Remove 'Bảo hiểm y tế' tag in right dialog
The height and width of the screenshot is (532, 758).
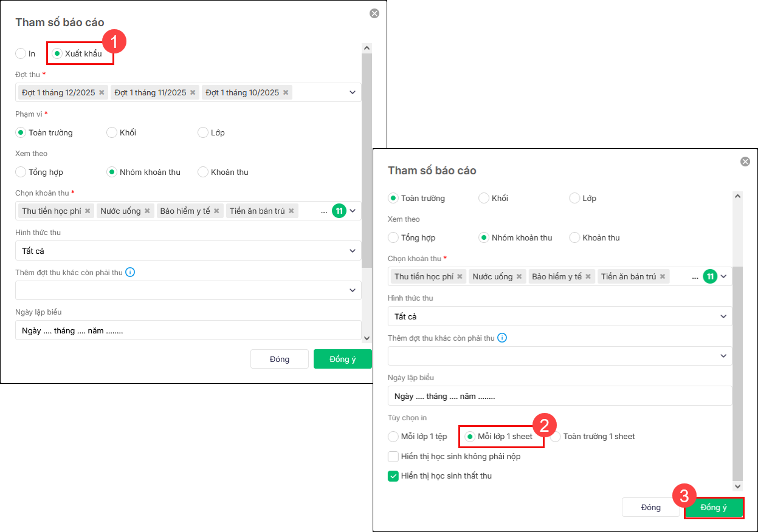[588, 277]
